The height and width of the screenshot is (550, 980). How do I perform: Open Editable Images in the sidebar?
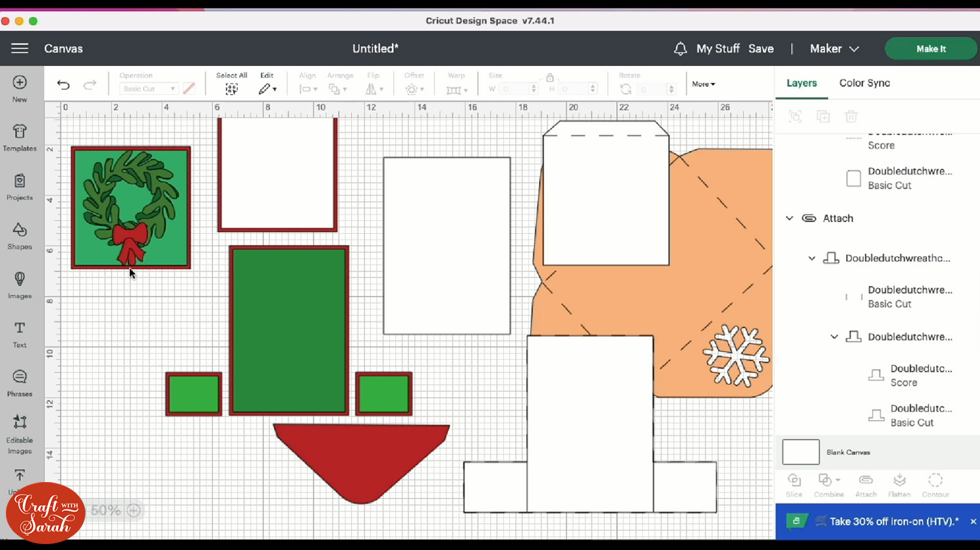point(20,434)
